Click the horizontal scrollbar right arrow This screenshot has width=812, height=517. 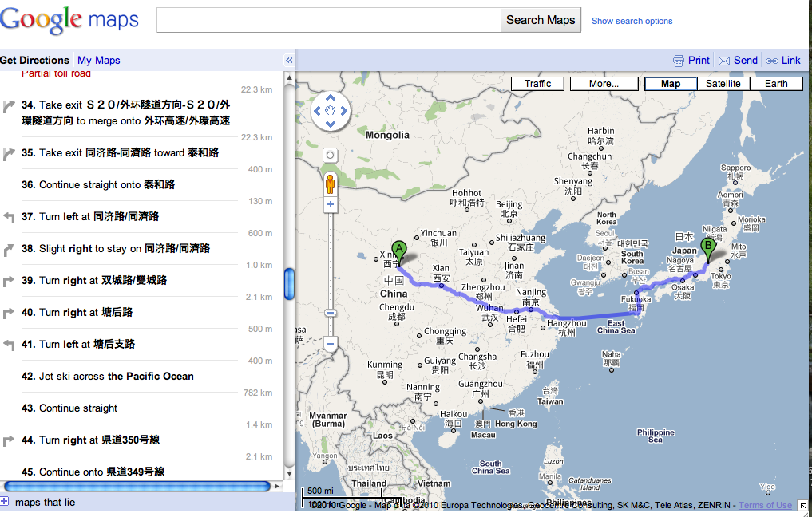277,486
